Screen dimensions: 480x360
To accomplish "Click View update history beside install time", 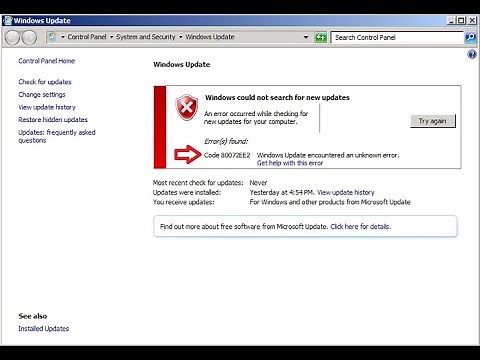I will click(x=346, y=192).
